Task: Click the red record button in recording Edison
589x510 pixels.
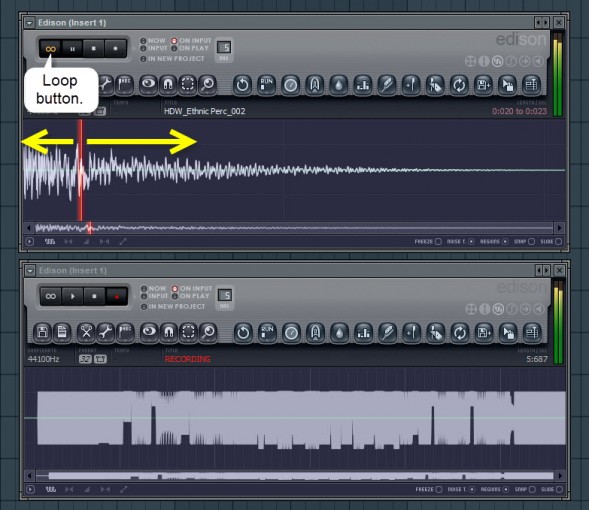Action: tap(116, 296)
